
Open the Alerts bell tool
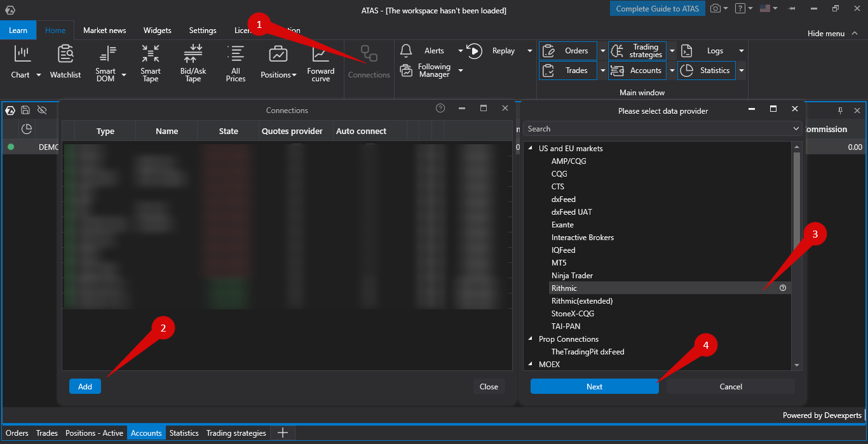(x=423, y=51)
